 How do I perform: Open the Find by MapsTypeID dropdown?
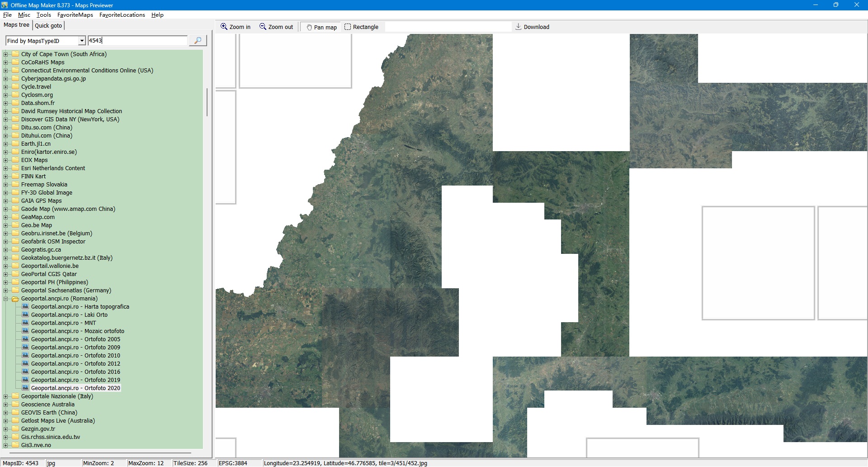(x=82, y=41)
